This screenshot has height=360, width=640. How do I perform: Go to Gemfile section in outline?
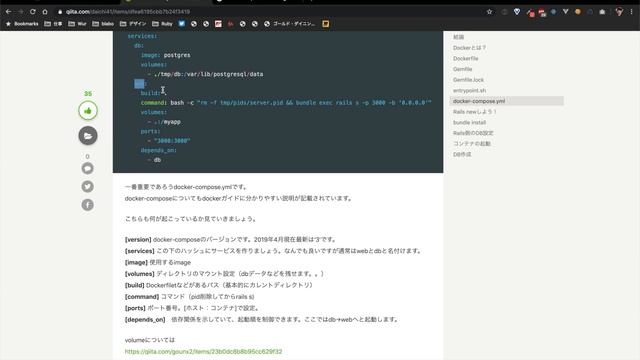pos(462,69)
